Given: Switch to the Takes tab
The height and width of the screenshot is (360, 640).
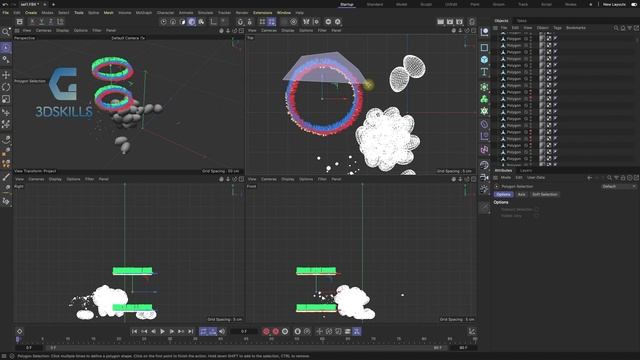Looking at the screenshot, I should (x=522, y=20).
